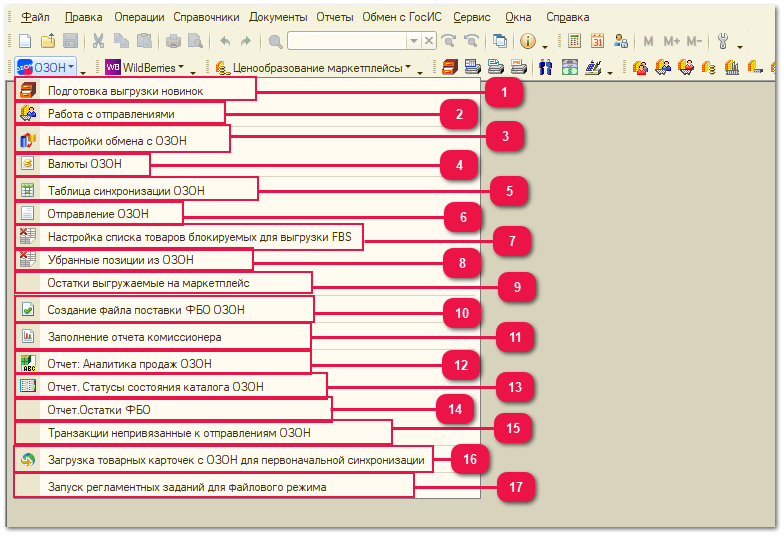The image size is (784, 536).
Task: Open the calendar toolbar icon
Action: 598,42
